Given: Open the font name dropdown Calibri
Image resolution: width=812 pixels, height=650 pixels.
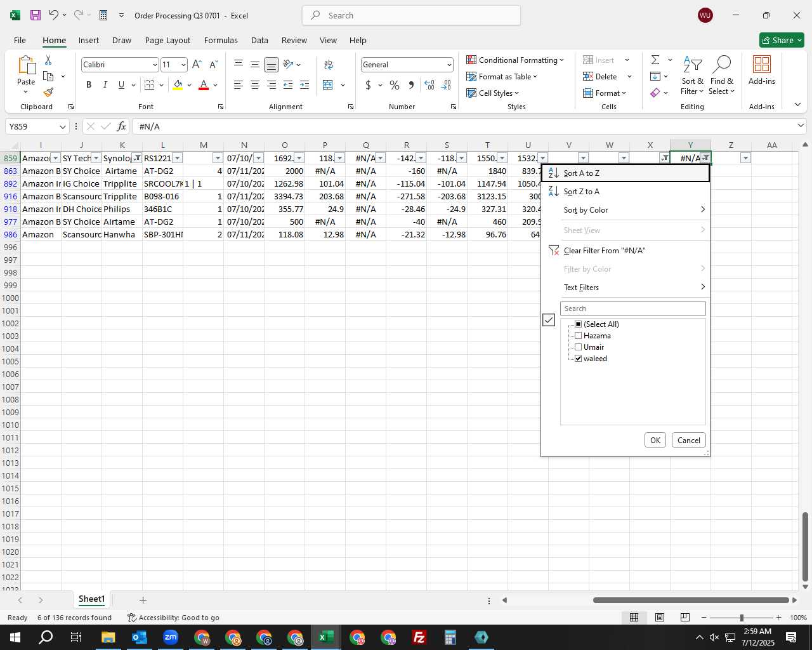Looking at the screenshot, I should [155, 65].
